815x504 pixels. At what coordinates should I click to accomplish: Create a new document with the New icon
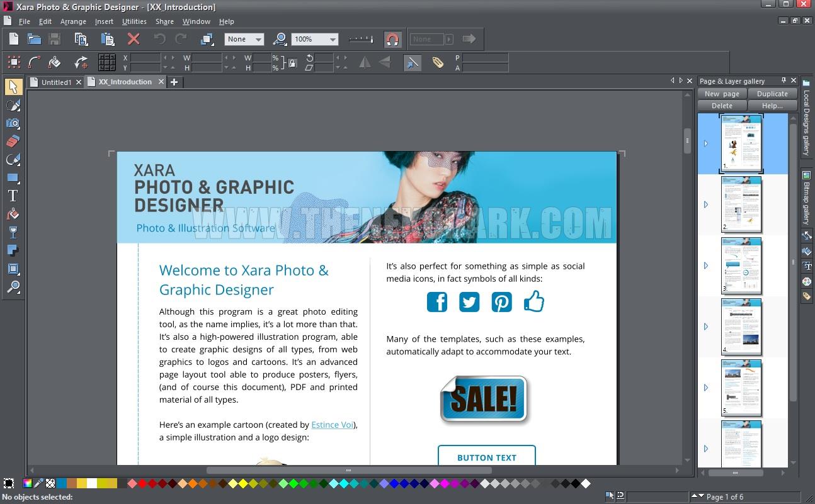[13, 39]
